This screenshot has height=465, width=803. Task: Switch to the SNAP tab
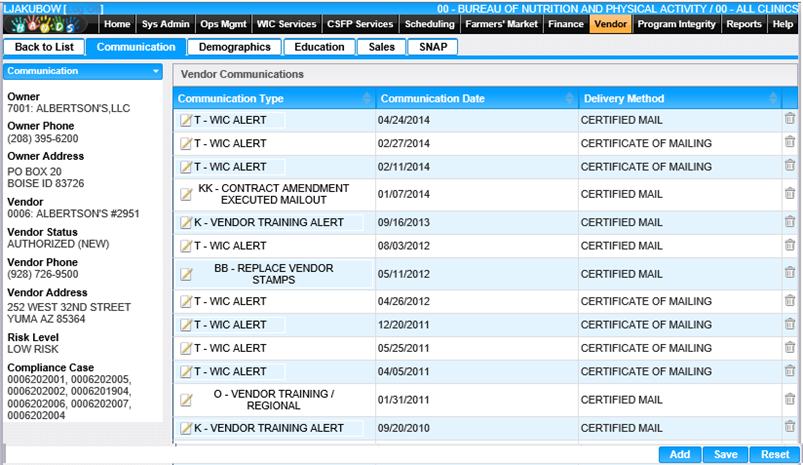(433, 47)
